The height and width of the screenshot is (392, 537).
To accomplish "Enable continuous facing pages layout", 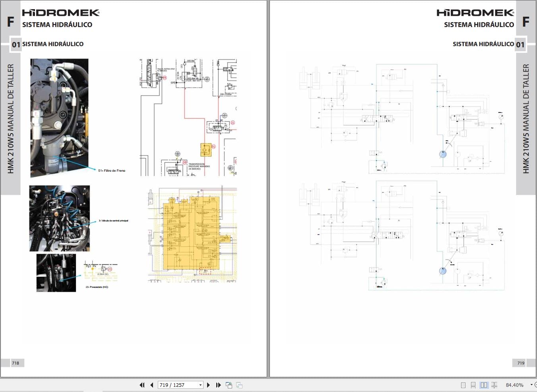I will pyautogui.click(x=494, y=385).
